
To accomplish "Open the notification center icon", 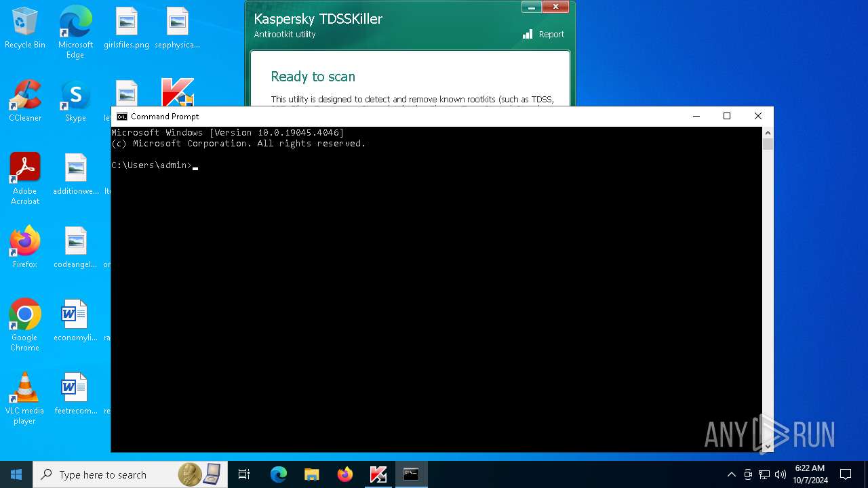I will click(846, 474).
